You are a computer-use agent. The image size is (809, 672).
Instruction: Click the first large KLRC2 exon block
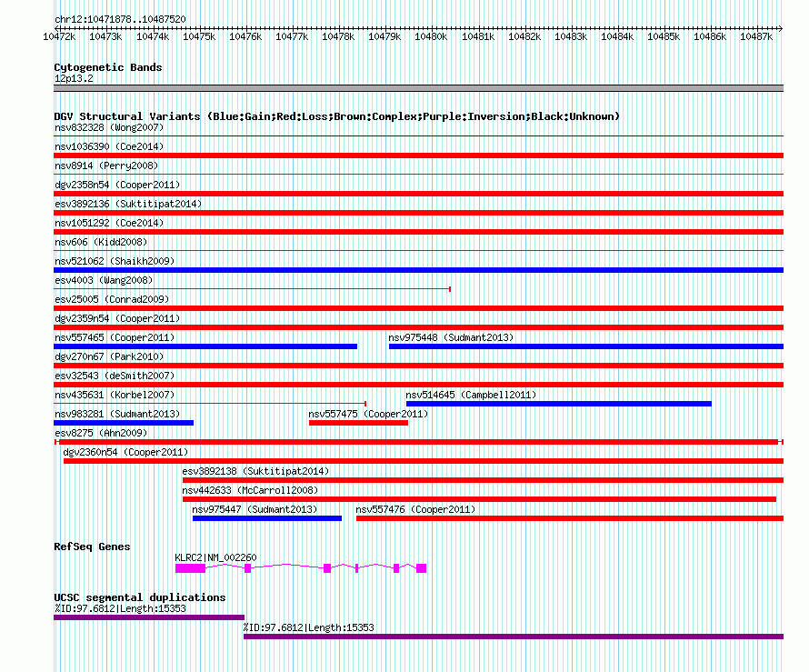190,568
